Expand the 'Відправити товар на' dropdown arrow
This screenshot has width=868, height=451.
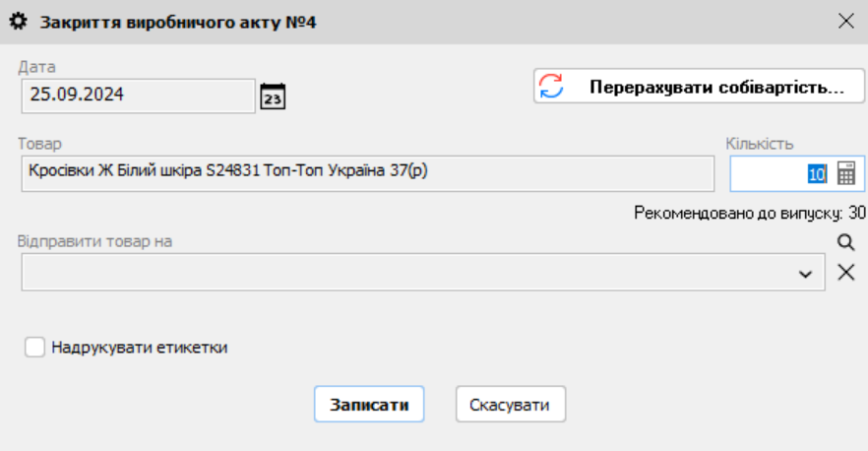[806, 273]
